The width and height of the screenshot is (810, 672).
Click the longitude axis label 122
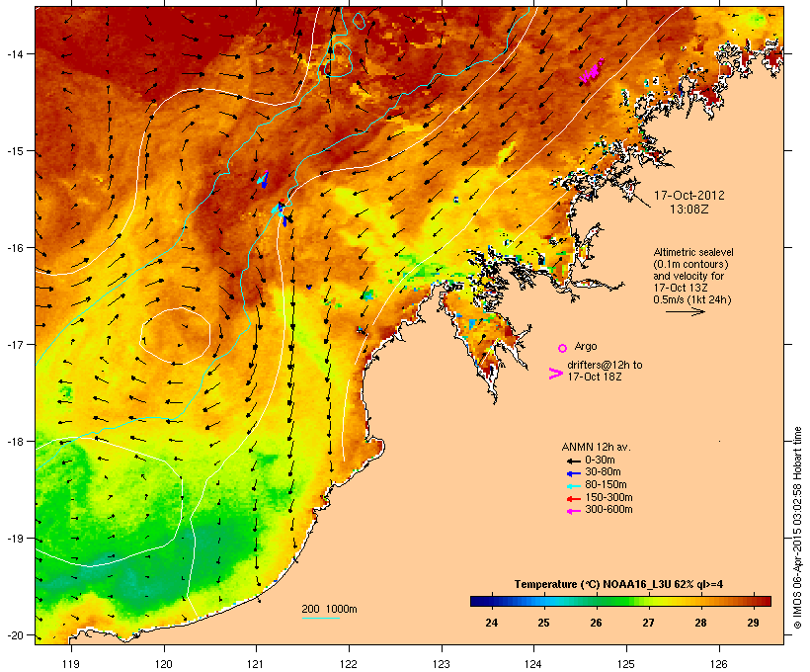click(x=349, y=664)
